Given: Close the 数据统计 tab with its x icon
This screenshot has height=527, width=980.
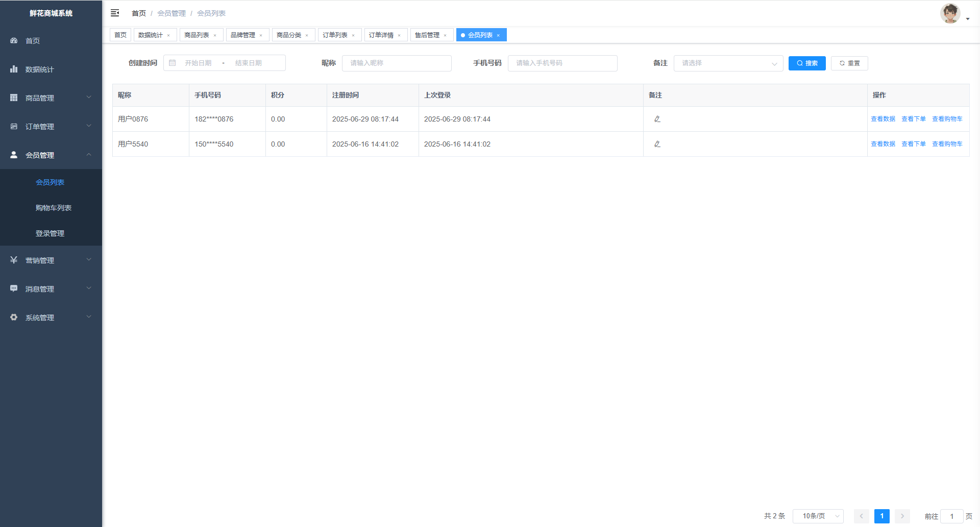Looking at the screenshot, I should pos(168,36).
